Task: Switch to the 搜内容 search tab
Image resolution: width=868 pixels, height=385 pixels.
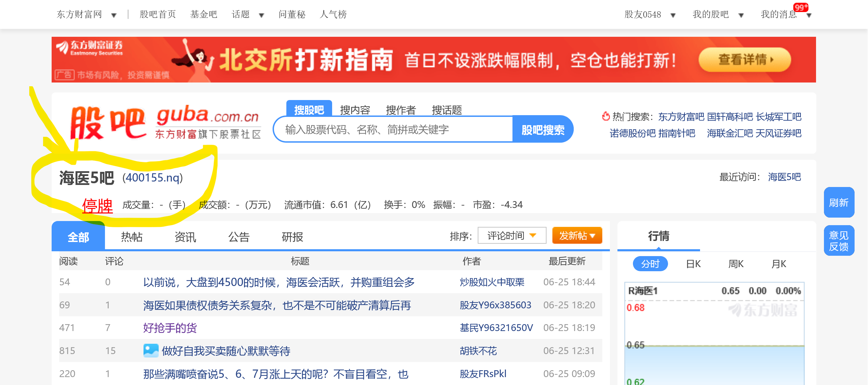Action: pyautogui.click(x=355, y=110)
